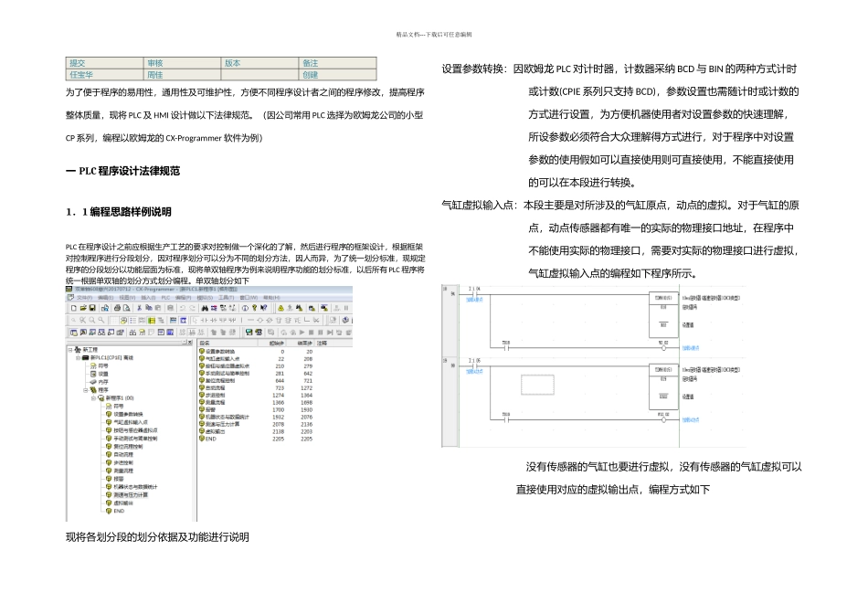
Task: Click the 任宝华 table cell
Action: click(105, 75)
